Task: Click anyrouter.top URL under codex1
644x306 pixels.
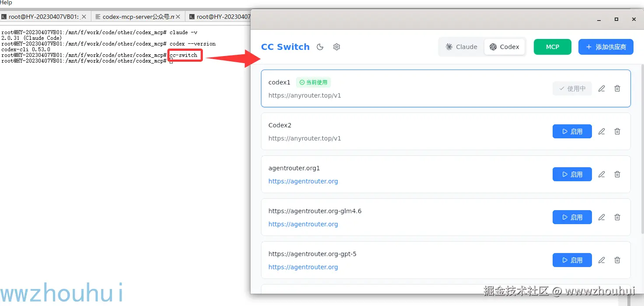Action: (305, 95)
